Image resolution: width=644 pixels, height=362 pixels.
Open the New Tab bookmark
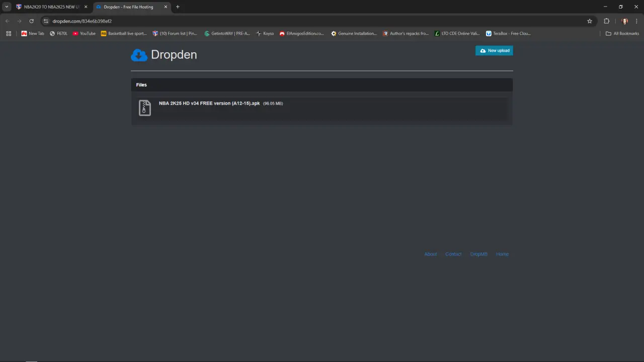click(33, 34)
